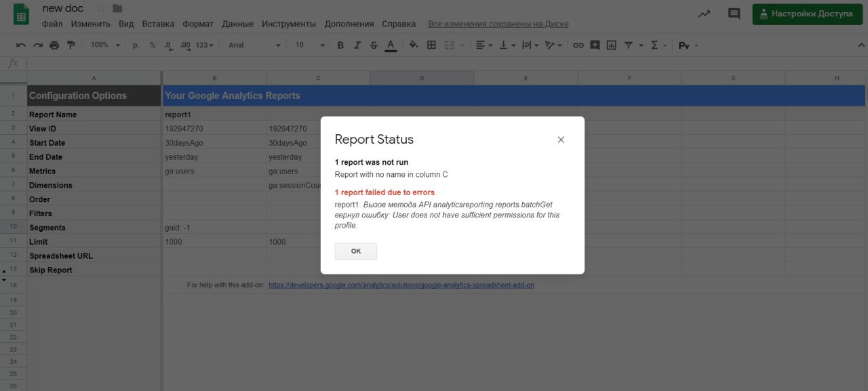Image resolution: width=868 pixels, height=391 pixels.
Task: Open the font size 10 dropdown
Action: 310,45
